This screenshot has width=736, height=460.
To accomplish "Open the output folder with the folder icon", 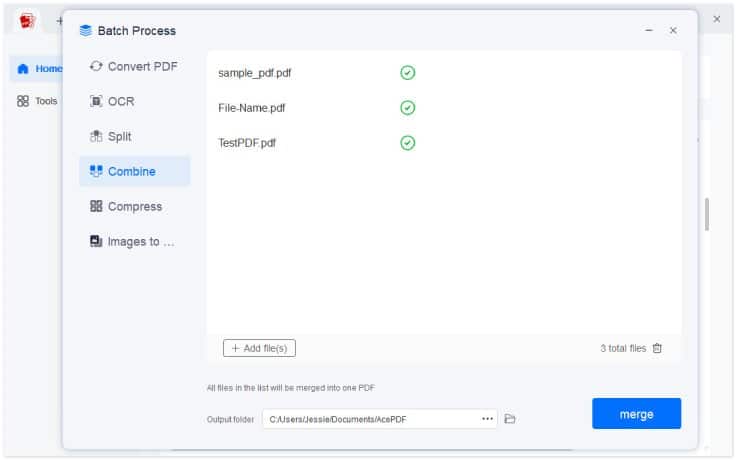I will coord(510,419).
